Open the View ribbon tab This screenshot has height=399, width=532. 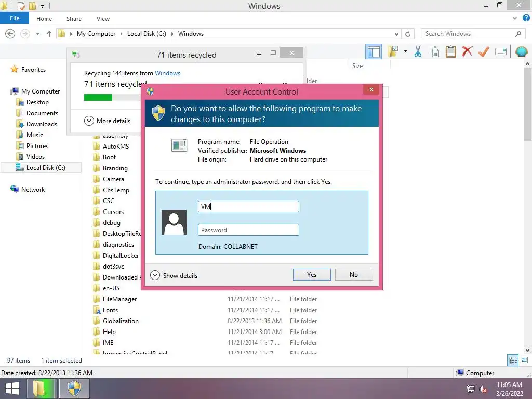click(x=103, y=19)
